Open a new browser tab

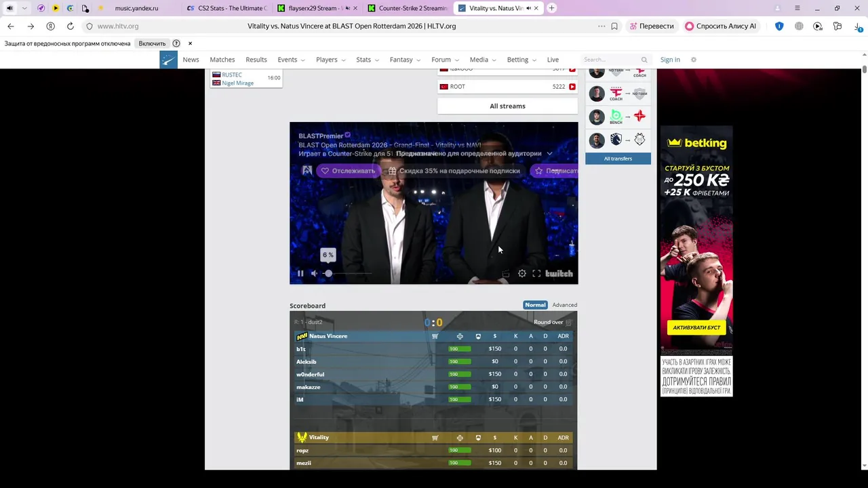coord(551,8)
